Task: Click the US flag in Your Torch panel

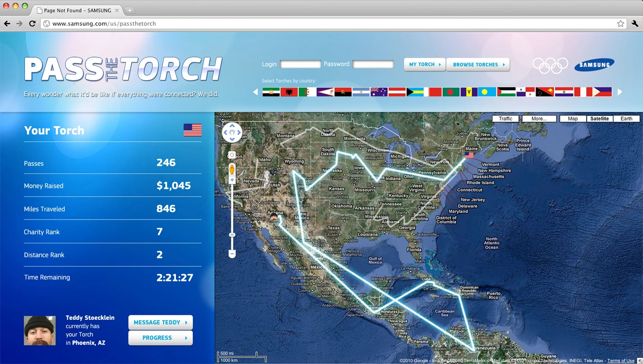Action: [192, 130]
